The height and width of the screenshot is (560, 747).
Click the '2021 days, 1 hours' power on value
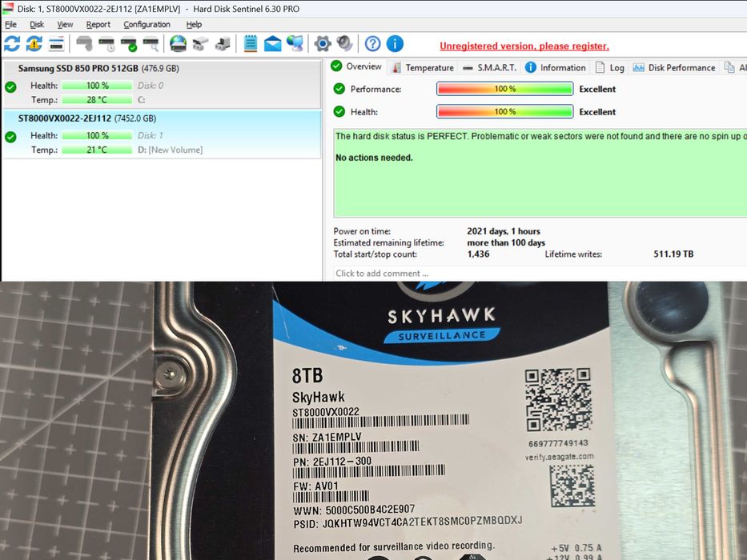click(x=504, y=231)
